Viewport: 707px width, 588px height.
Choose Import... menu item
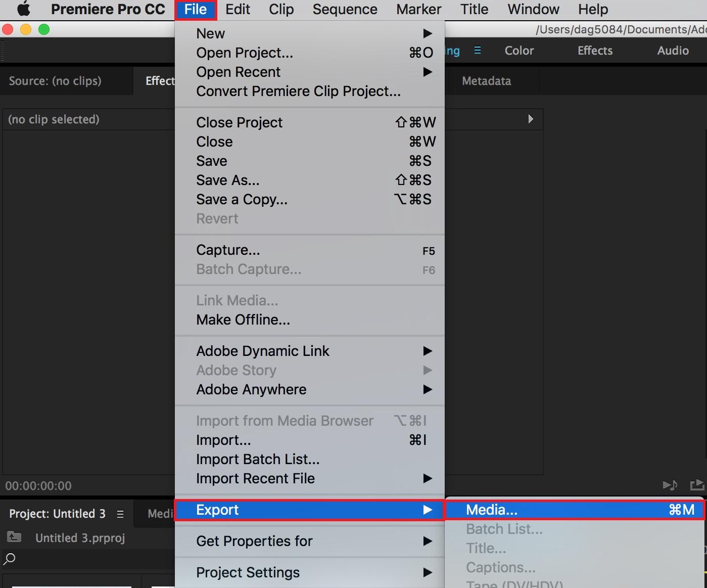310,440
